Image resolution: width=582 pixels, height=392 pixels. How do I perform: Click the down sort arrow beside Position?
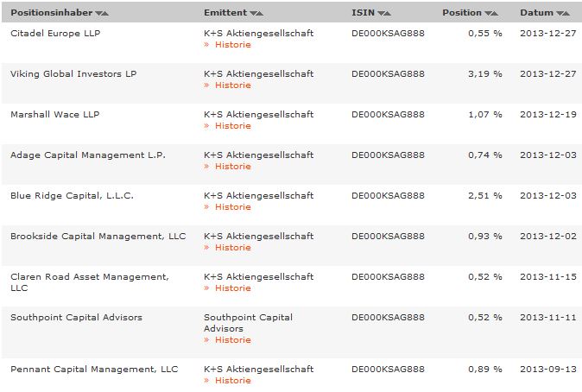[x=488, y=14]
